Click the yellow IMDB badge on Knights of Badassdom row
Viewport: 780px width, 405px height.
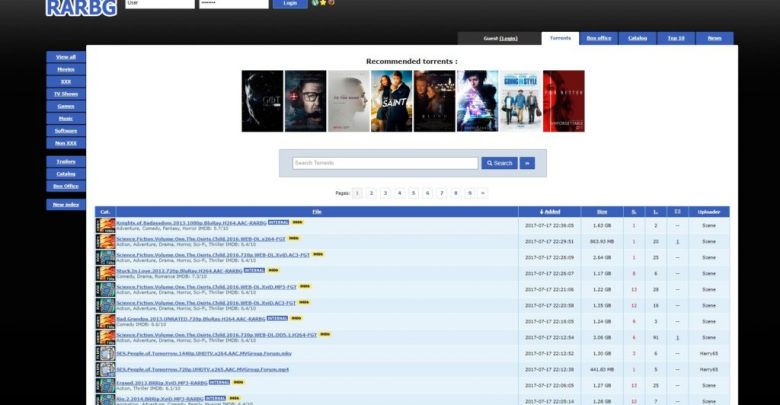[299, 222]
